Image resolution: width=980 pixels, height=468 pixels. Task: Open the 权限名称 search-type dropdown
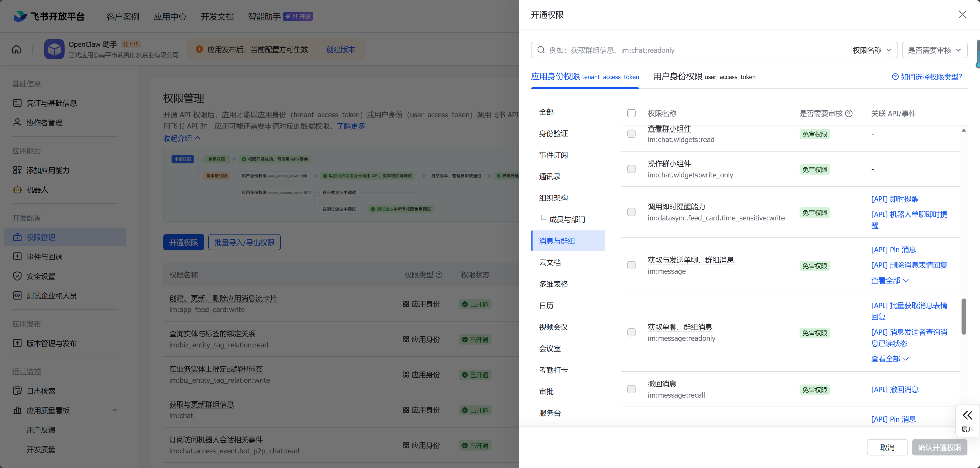tap(872, 50)
